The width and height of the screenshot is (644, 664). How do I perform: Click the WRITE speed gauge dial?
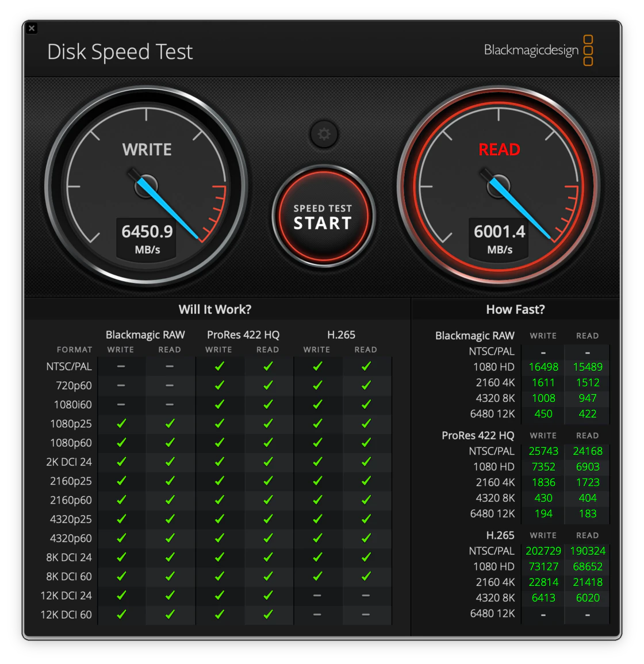tap(147, 178)
